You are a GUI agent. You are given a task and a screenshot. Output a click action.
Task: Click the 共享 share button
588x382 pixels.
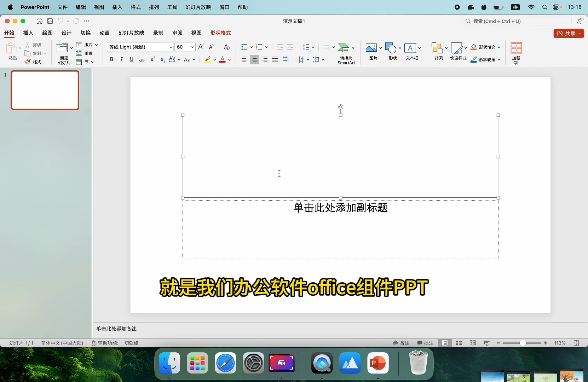pos(569,33)
